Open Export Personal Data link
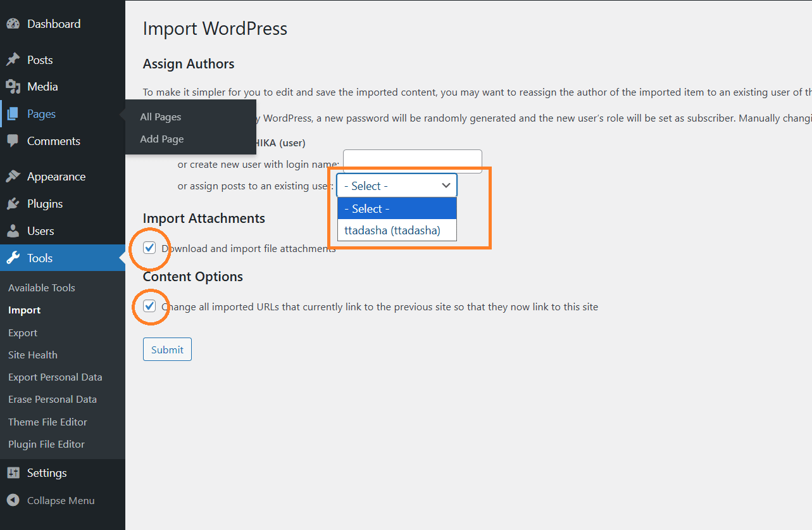 point(55,377)
